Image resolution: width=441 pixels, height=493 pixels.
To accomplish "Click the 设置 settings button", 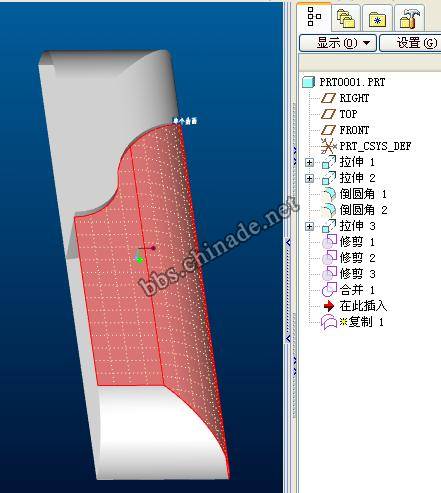I will click(411, 43).
